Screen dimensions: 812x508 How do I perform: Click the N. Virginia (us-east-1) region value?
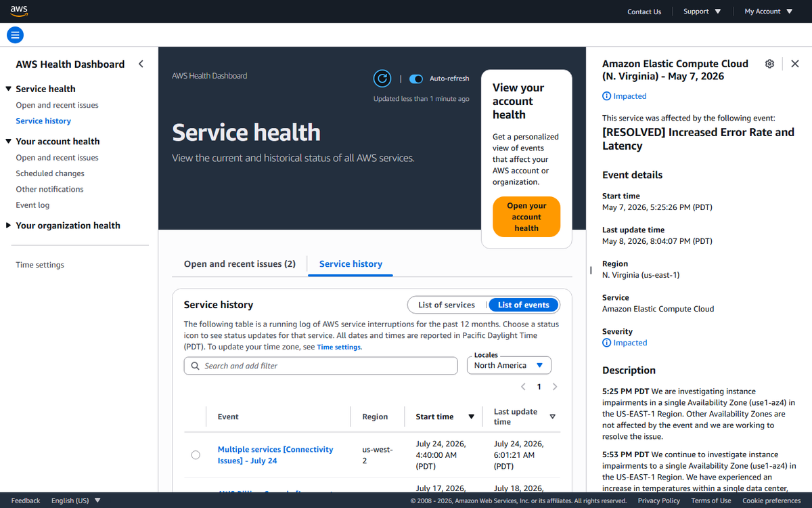(641, 275)
